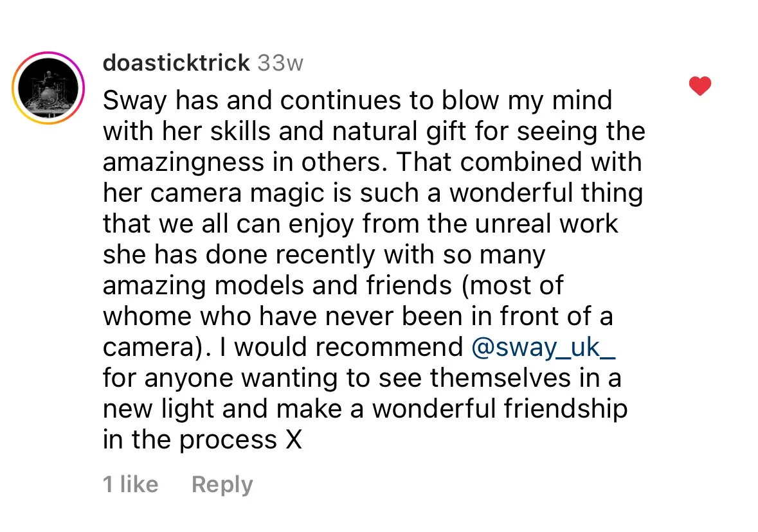Click Reply under the comment
Viewport: 758px width, 532px height.
click(x=222, y=484)
